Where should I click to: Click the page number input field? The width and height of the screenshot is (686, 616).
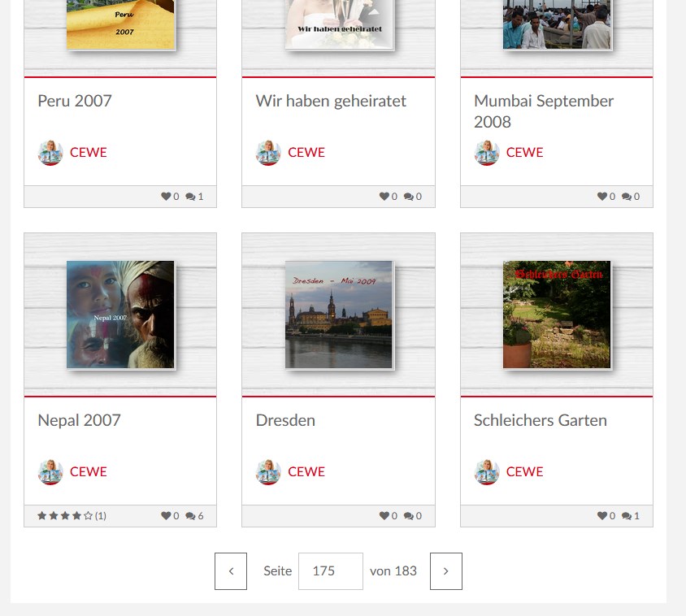pos(331,571)
